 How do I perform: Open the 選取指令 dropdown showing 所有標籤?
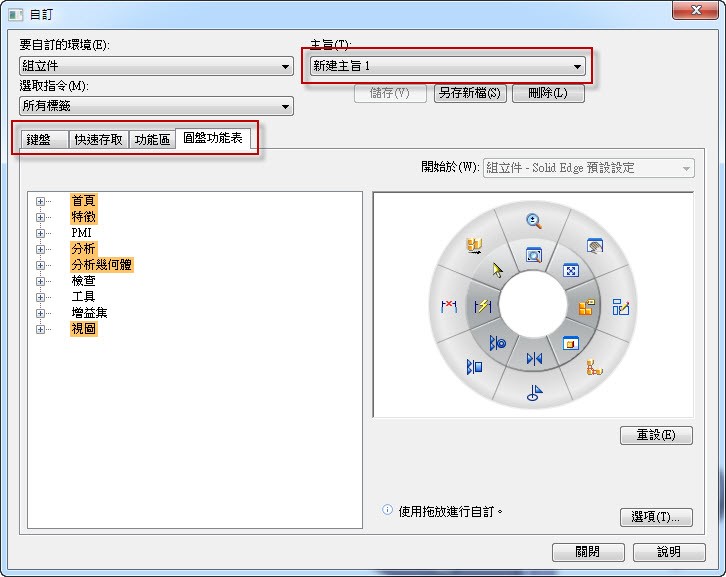[x=156, y=106]
